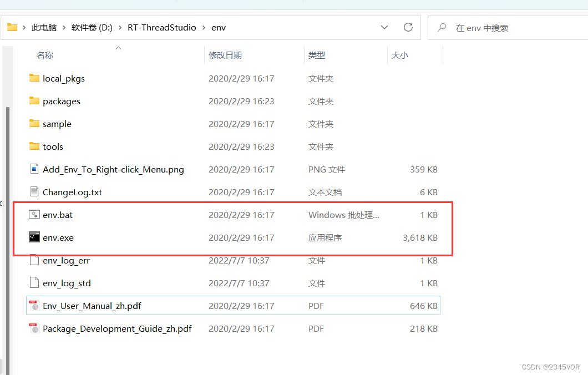
Task: Sort by the 修改日期 column header
Action: 225,55
